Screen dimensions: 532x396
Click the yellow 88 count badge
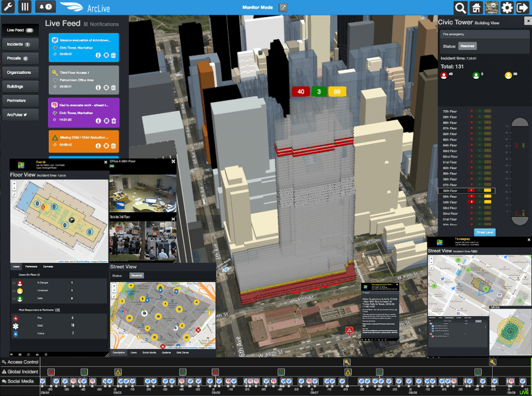coord(337,92)
